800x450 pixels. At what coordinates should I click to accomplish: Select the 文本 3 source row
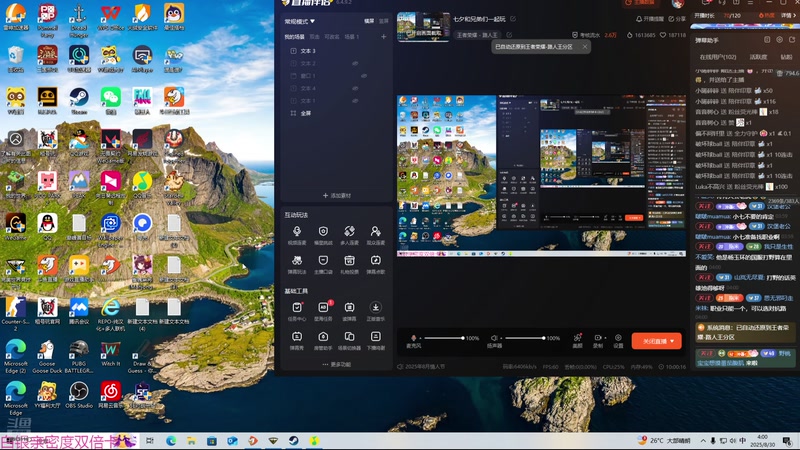tap(337, 51)
